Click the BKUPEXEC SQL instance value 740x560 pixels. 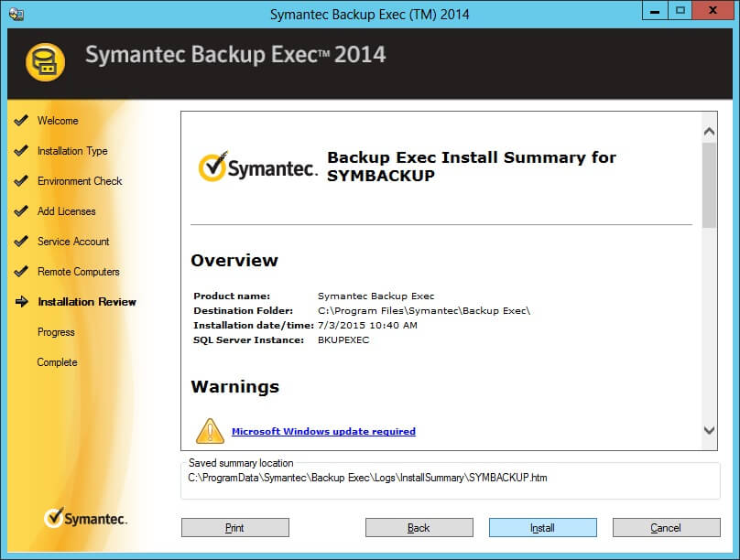(x=343, y=339)
